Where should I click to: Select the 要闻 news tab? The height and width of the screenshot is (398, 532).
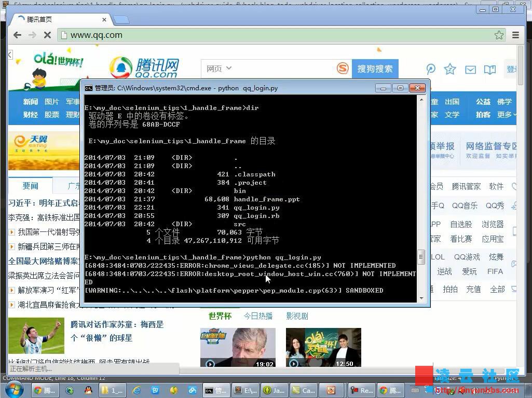[31, 186]
